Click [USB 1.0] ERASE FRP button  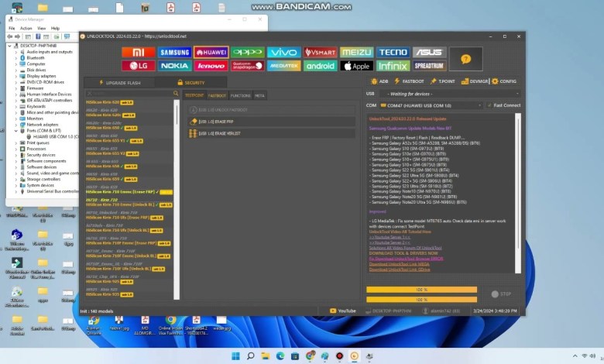271,122
